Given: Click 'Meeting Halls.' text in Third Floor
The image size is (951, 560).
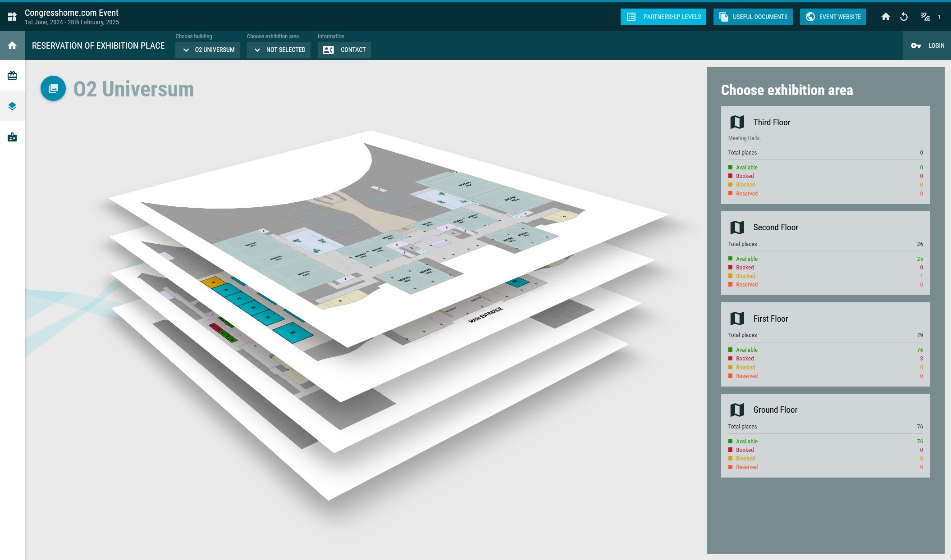Looking at the screenshot, I should point(745,138).
